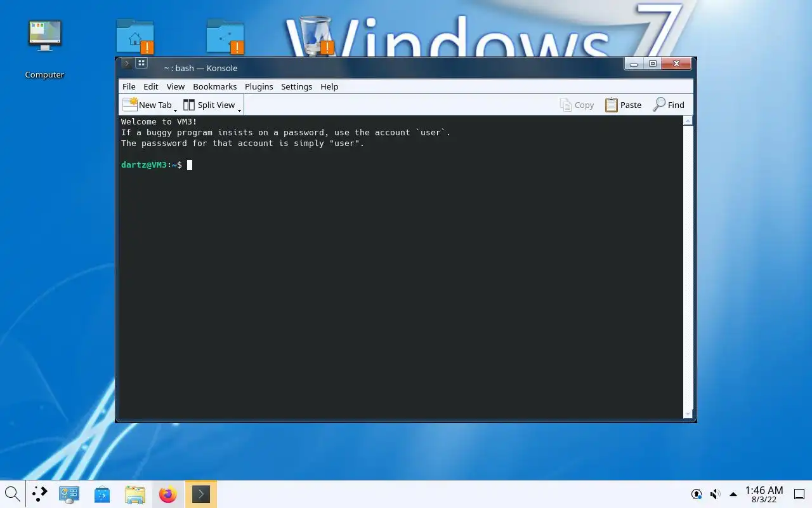Screen dimensions: 812x508
Task: Click the terminal vertical scrollbar track
Action: (688, 267)
